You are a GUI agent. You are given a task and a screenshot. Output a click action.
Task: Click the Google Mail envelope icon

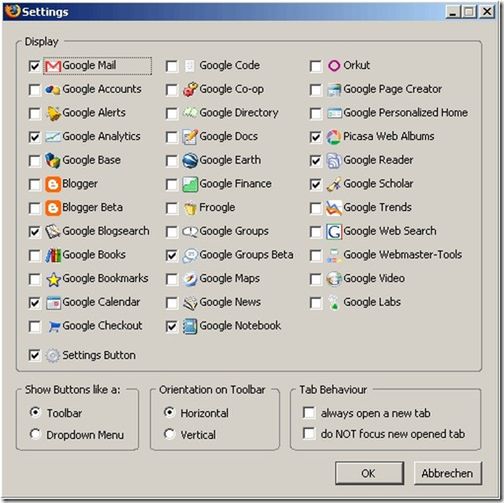tap(53, 66)
